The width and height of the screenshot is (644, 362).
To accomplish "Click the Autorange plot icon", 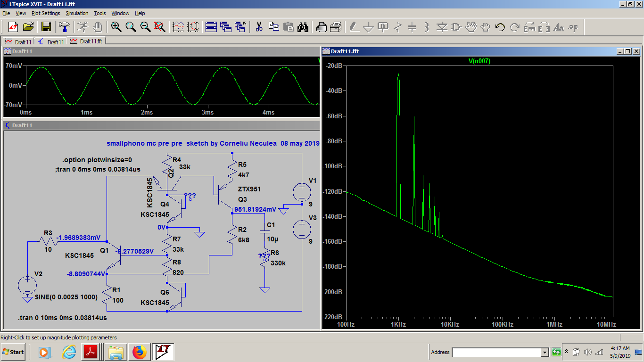I will pos(193,27).
